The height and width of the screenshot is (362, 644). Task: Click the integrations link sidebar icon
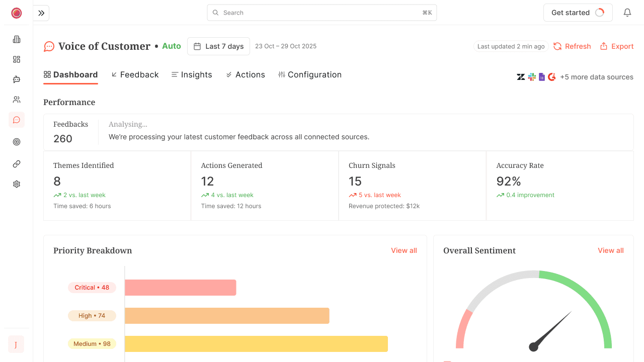tap(16, 164)
